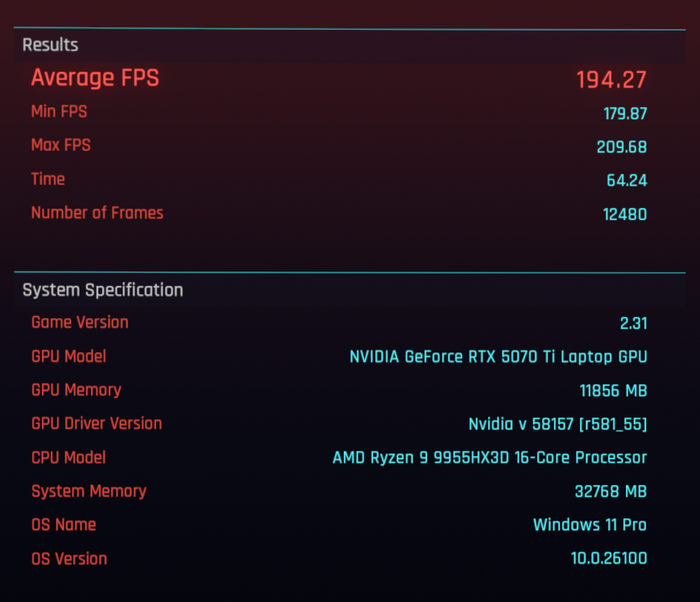The width and height of the screenshot is (700, 602).
Task: Click the 194.27 average FPS value
Action: 611,80
